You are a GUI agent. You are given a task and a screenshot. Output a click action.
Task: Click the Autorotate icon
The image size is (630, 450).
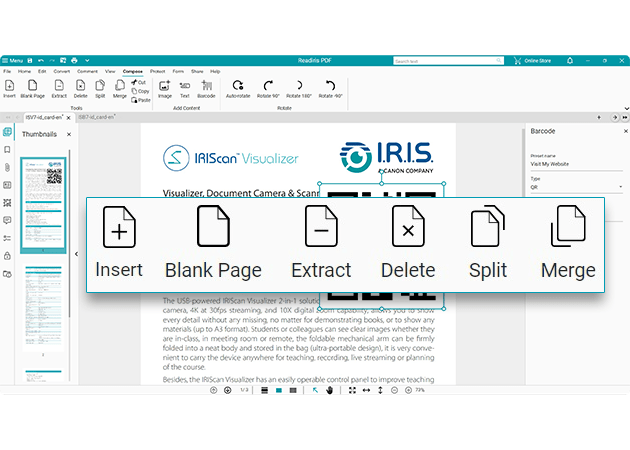[x=238, y=85]
